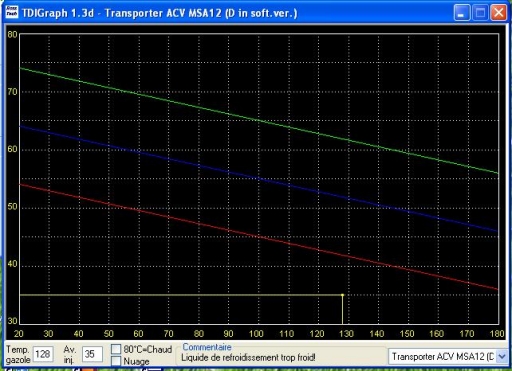The image size is (512, 371).
Task: Click the 60 label on y-axis
Action: point(12,149)
